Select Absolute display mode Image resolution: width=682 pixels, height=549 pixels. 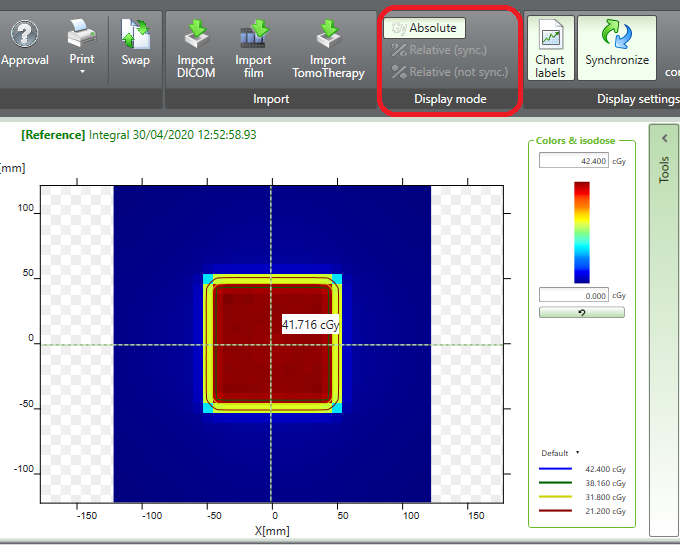click(424, 28)
